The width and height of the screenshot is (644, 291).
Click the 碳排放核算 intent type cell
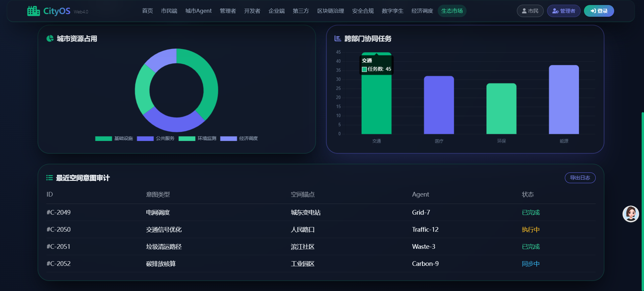[x=161, y=264]
